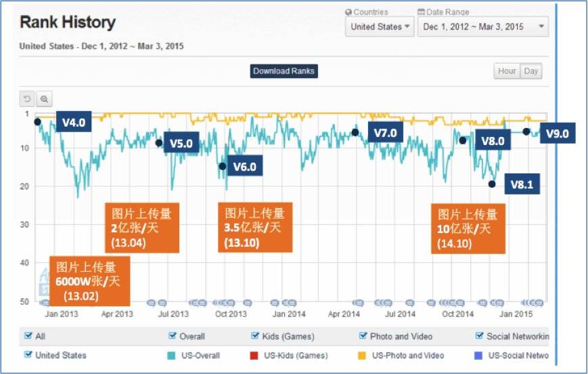Viewport: 588px width, 374px height.
Task: Toggle the Photo and Video checkbox
Action: (363, 335)
